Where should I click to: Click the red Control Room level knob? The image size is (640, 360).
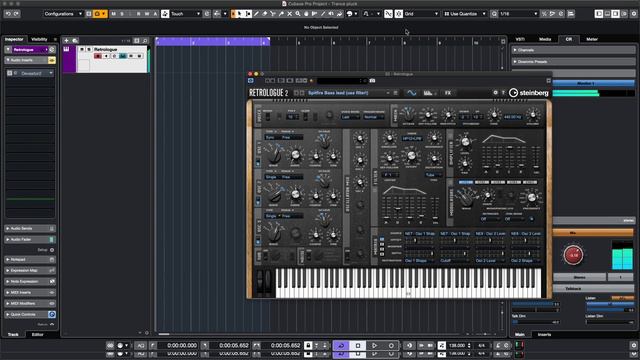coord(573,255)
